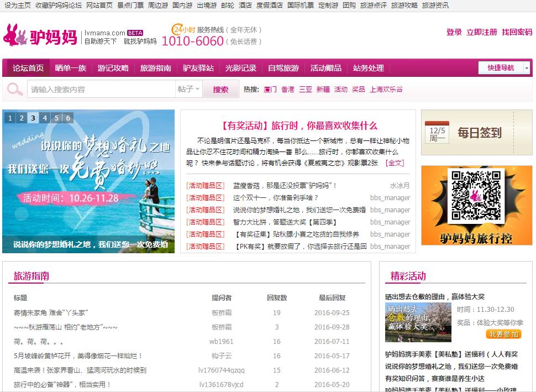Screen dimensions: 536x392
Task: Open post 智力大比拼，答题送大奖【第四季】
Action: click(285, 222)
